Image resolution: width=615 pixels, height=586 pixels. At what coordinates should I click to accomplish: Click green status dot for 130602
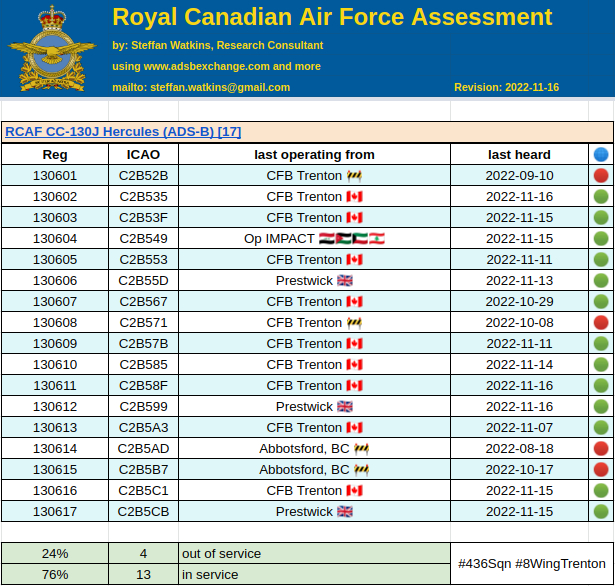pyautogui.click(x=601, y=197)
